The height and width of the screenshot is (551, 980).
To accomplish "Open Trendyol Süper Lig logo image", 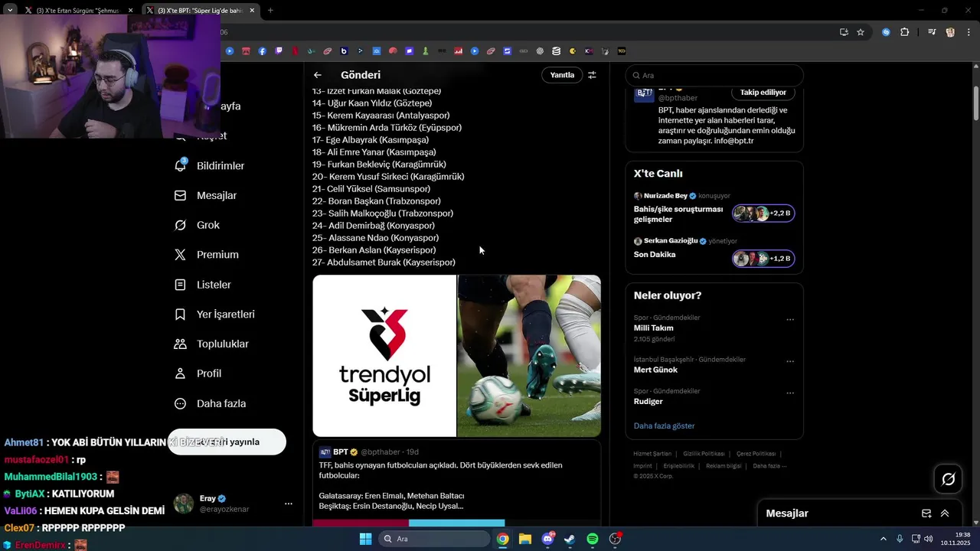I will coord(384,356).
